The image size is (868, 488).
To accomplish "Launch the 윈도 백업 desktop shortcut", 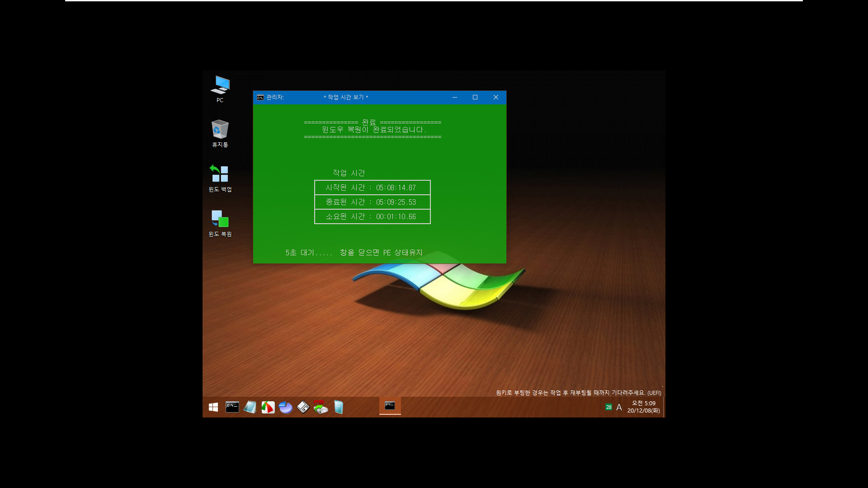I will pos(220,178).
